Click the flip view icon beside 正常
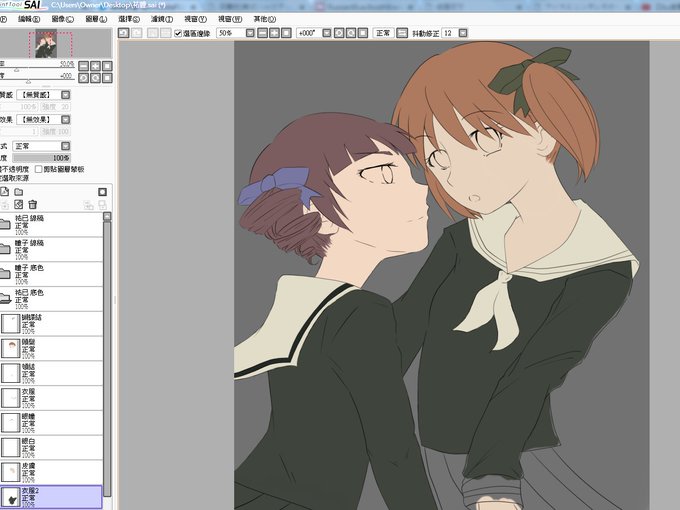The image size is (680, 510). 402,33
